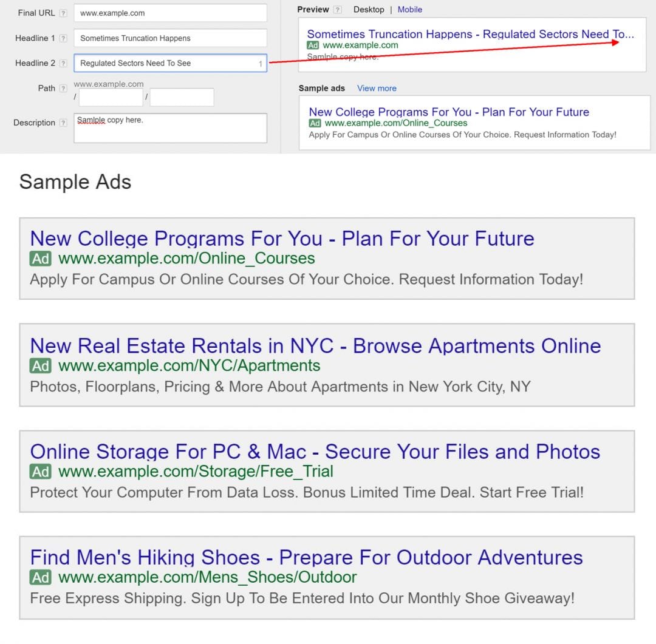Switch preview to the Desktop tab
The image size is (656, 644).
tap(369, 10)
